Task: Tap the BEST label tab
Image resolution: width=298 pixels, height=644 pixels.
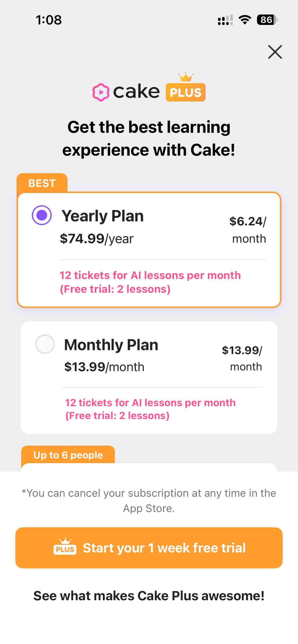Action: (42, 183)
